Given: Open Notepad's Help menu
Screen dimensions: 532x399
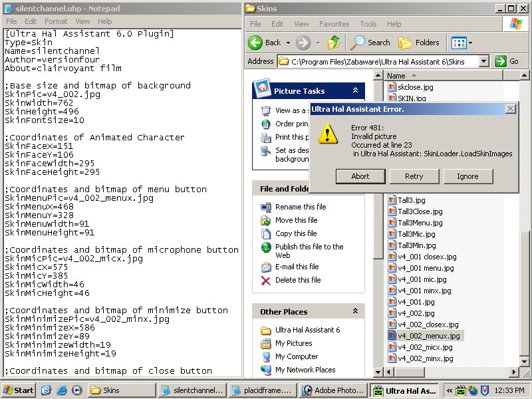Looking at the screenshot, I should click(x=105, y=21).
